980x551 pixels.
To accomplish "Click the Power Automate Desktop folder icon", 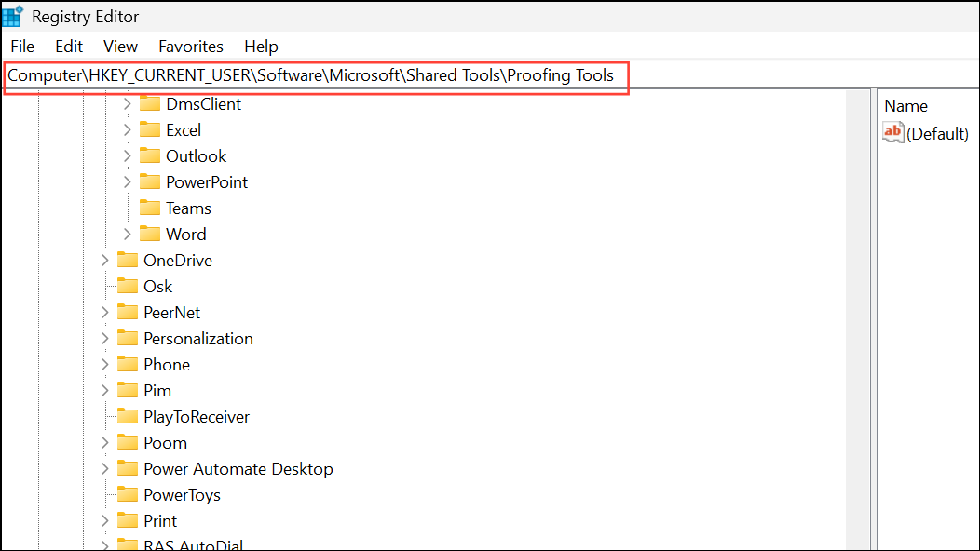I will [x=128, y=468].
